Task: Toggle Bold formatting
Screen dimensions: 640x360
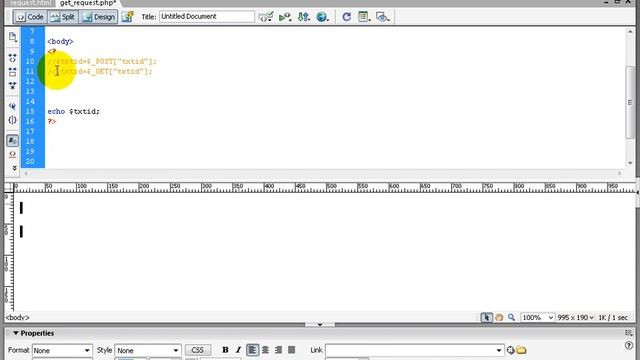Action: [x=225, y=350]
